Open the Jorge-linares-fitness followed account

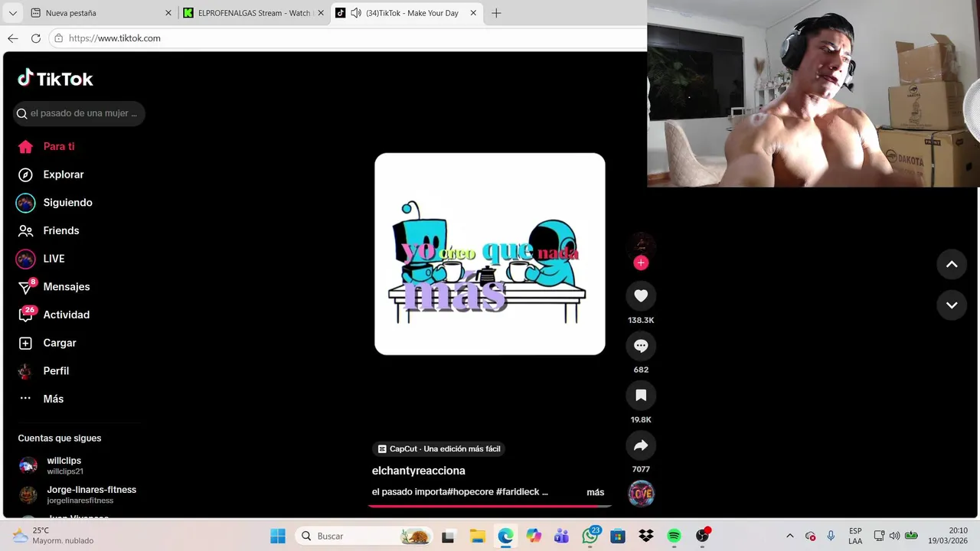(x=78, y=494)
